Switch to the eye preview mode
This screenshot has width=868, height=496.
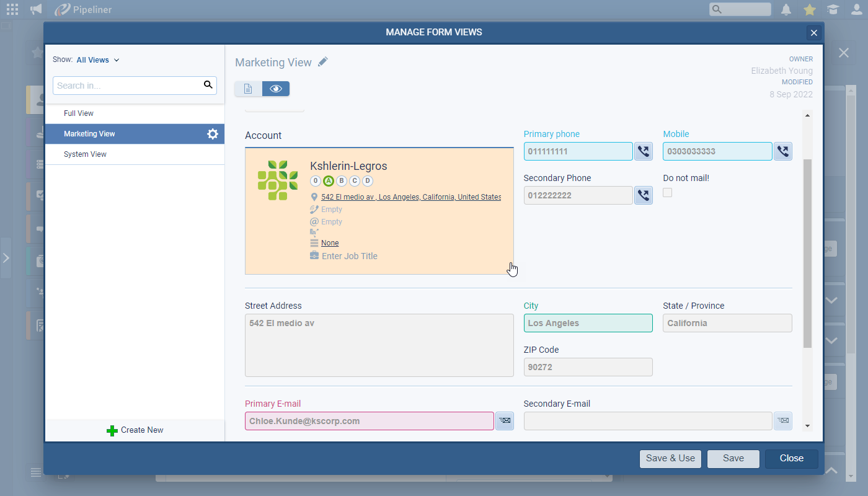tap(276, 89)
